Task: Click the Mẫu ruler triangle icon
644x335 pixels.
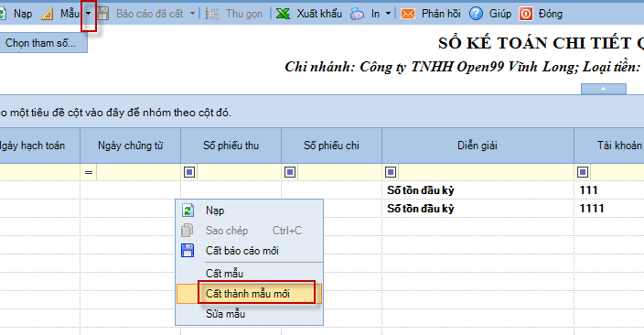Action: tap(47, 14)
